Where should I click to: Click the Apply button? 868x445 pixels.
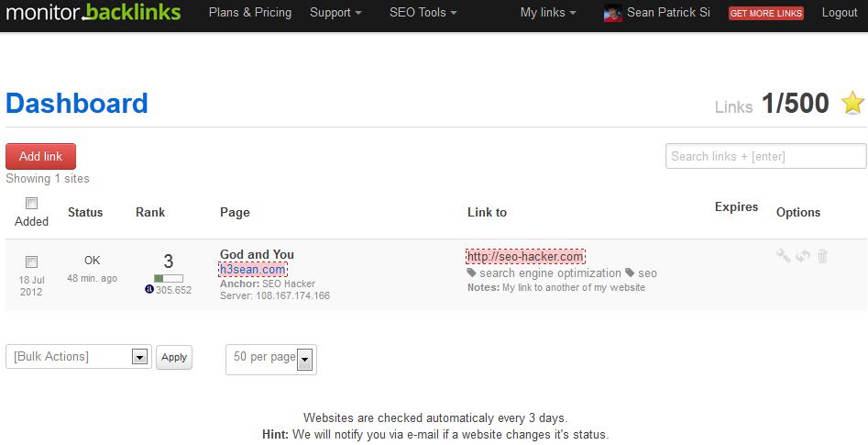(x=174, y=358)
